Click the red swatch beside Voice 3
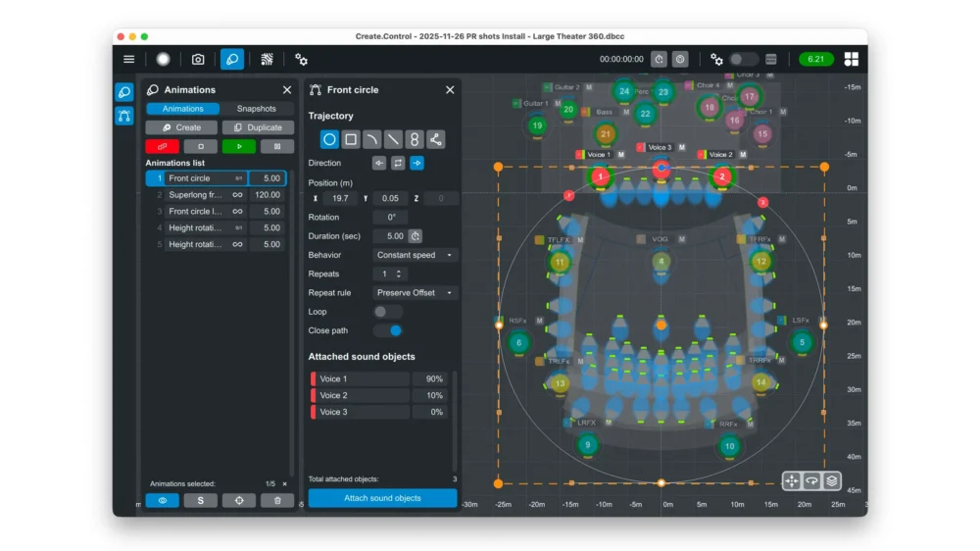This screenshot has width=980, height=551. (314, 412)
